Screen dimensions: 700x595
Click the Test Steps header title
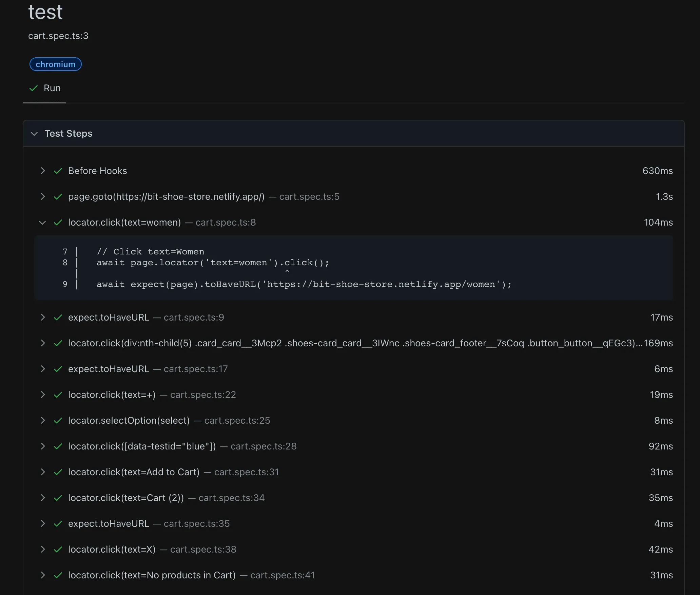pyautogui.click(x=69, y=134)
